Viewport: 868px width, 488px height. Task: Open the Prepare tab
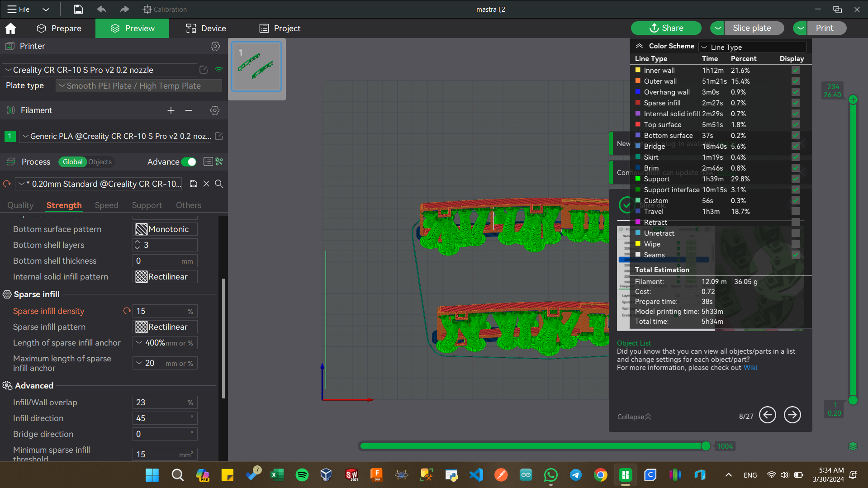pyautogui.click(x=59, y=28)
